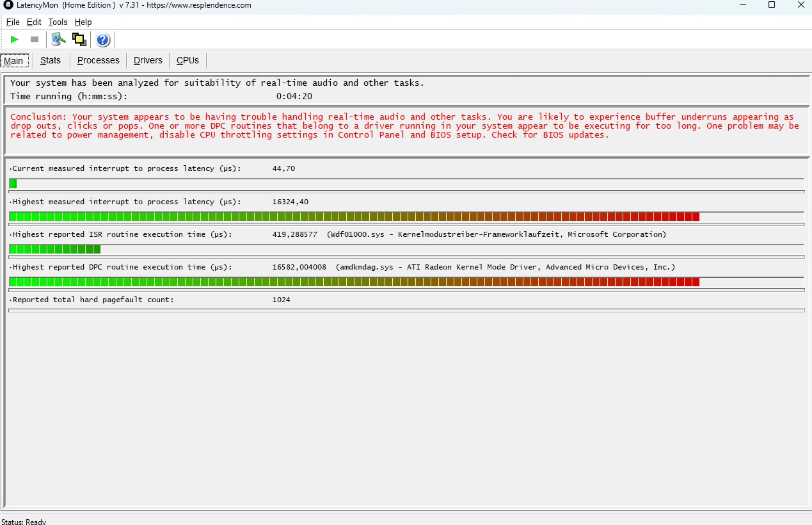Click the LatencyMon app icon in title bar
The height and width of the screenshot is (525, 812).
tap(8, 5)
